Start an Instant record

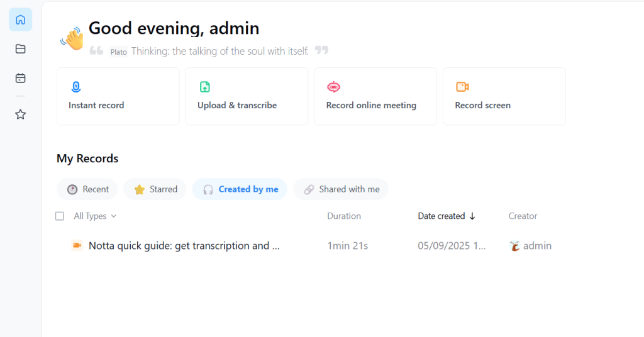[x=118, y=96]
